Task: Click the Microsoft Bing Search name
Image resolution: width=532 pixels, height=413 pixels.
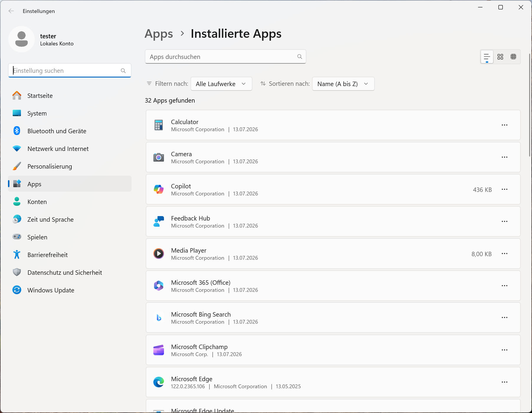Action: click(x=201, y=314)
